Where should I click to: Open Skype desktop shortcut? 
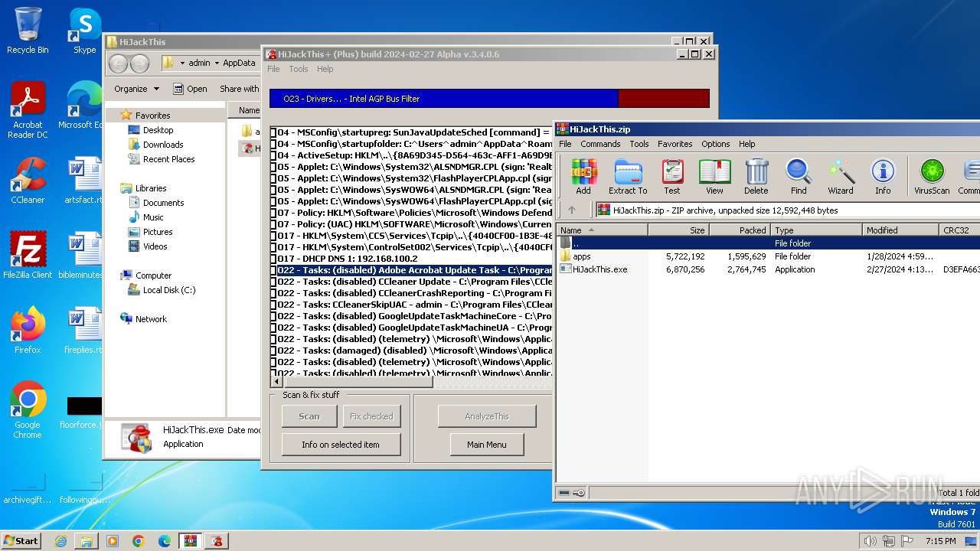[x=84, y=31]
